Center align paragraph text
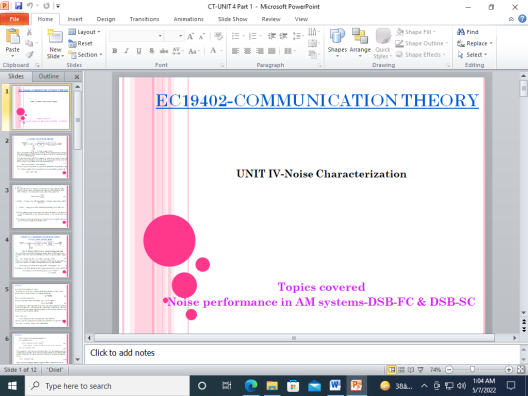 pos(248,51)
